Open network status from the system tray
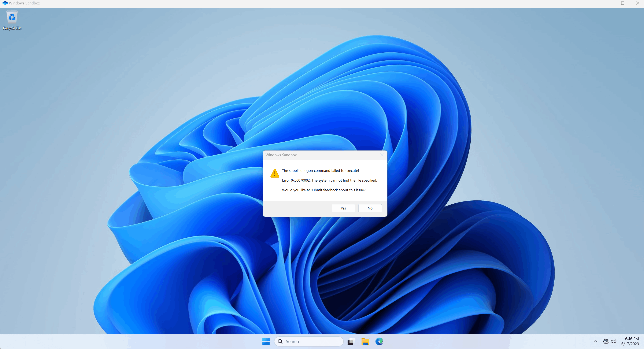Screen dimensions: 644x349 tap(606, 341)
